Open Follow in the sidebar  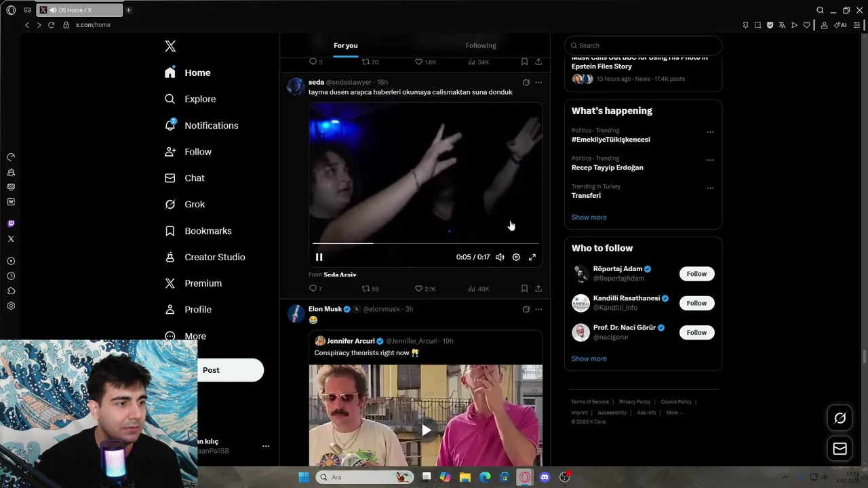coord(188,152)
